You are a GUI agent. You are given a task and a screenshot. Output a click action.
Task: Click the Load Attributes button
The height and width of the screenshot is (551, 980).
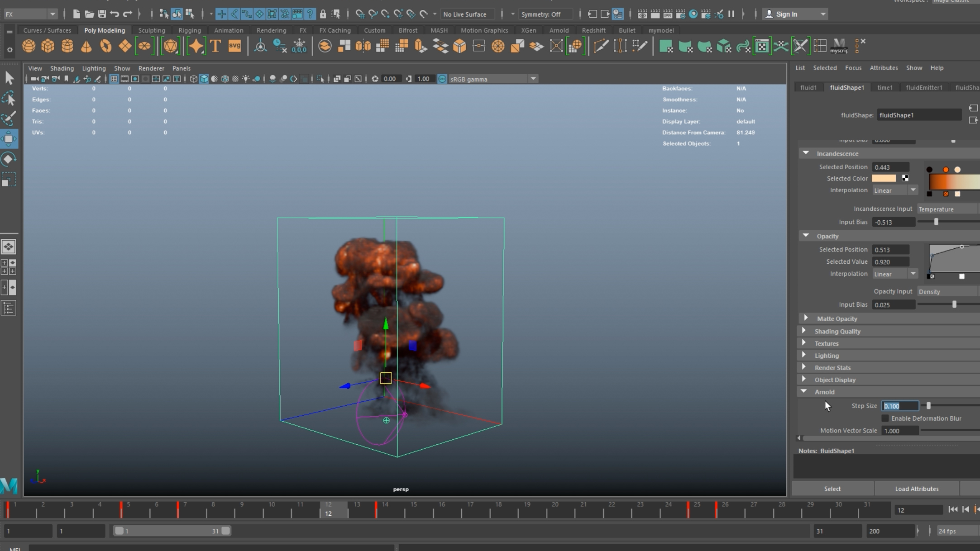pyautogui.click(x=916, y=489)
